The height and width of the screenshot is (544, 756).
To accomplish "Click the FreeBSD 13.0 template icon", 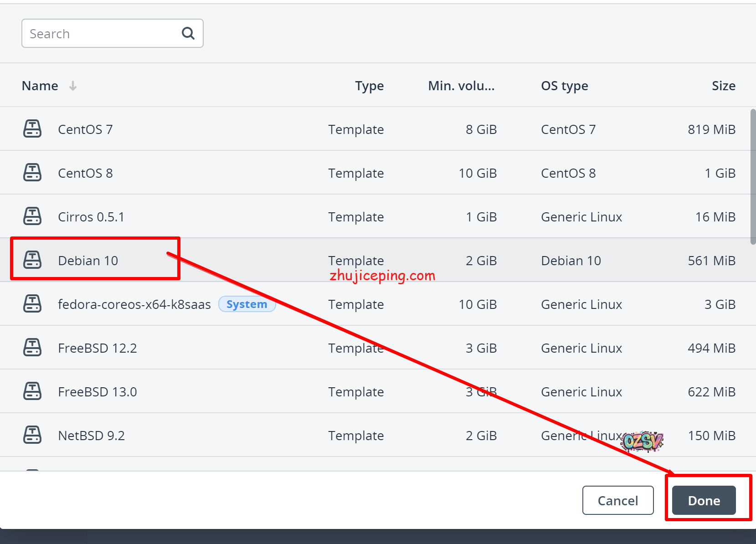I will pyautogui.click(x=32, y=391).
